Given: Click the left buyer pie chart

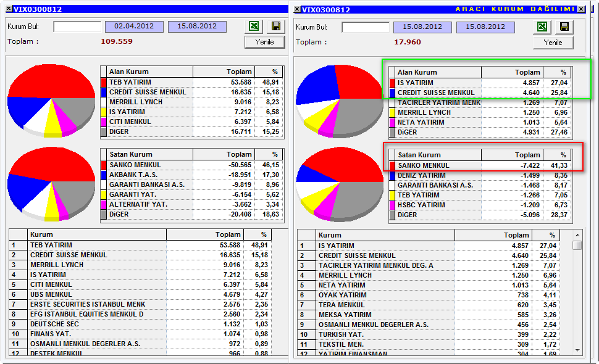Looking at the screenshot, I should coord(51,101).
